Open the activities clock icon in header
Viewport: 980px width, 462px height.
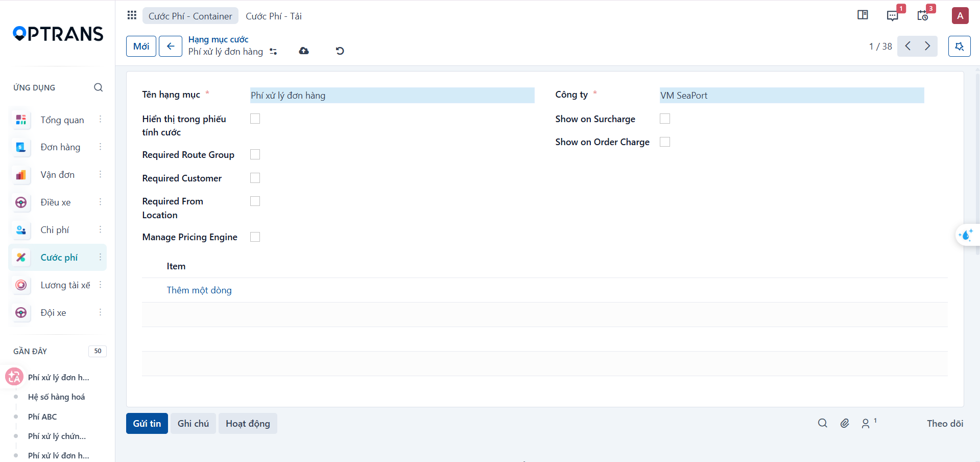922,15
